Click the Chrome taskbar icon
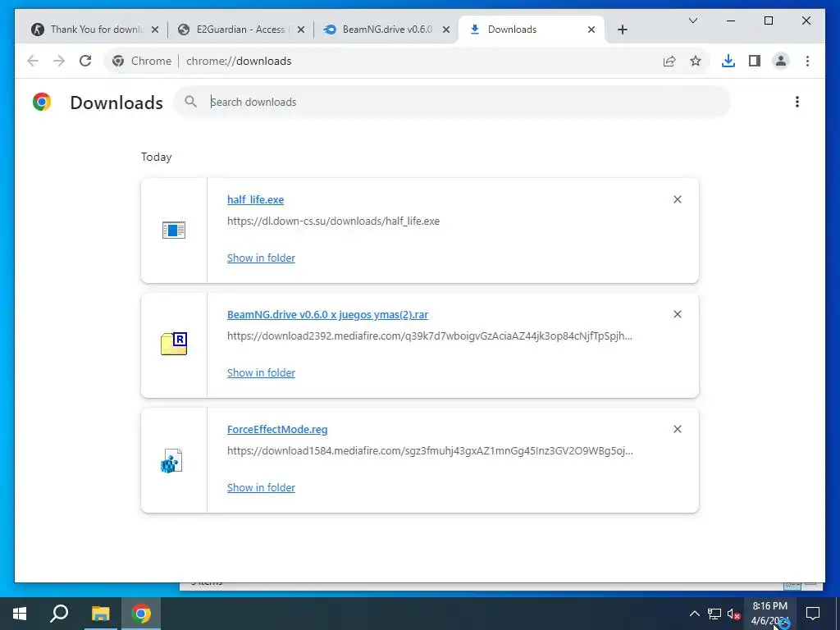The width and height of the screenshot is (840, 630). pyautogui.click(x=141, y=614)
